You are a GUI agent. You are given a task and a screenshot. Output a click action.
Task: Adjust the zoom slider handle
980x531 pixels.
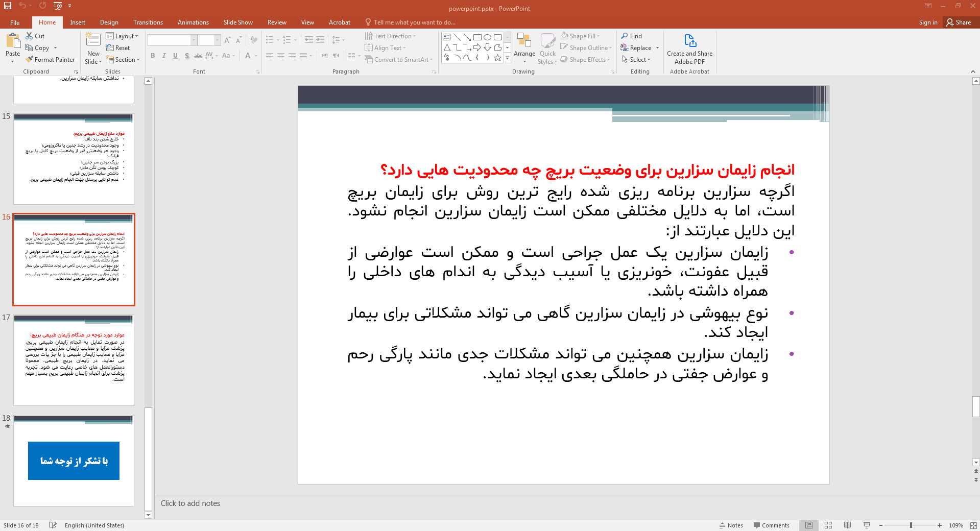coord(911,525)
